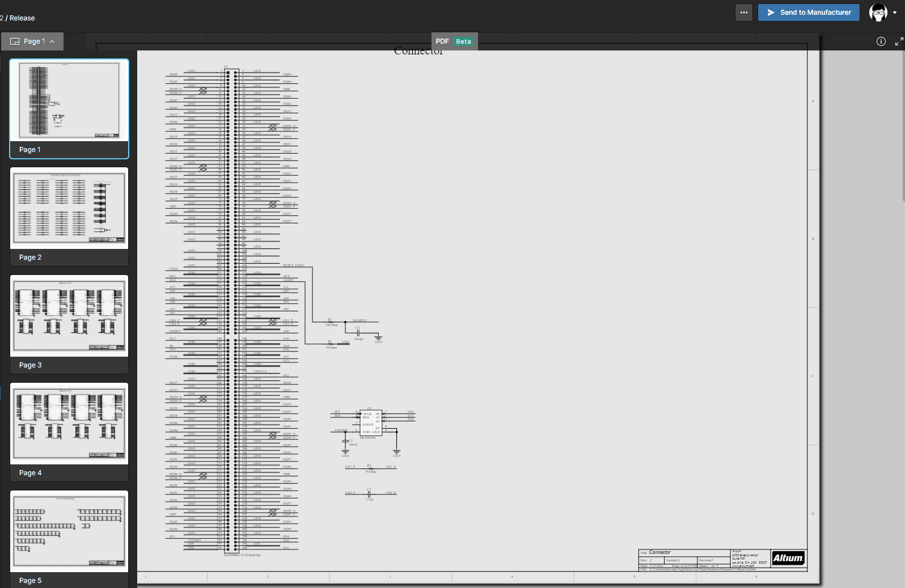This screenshot has height=588, width=905.
Task: Click Send to Manufacturer button
Action: click(x=809, y=12)
